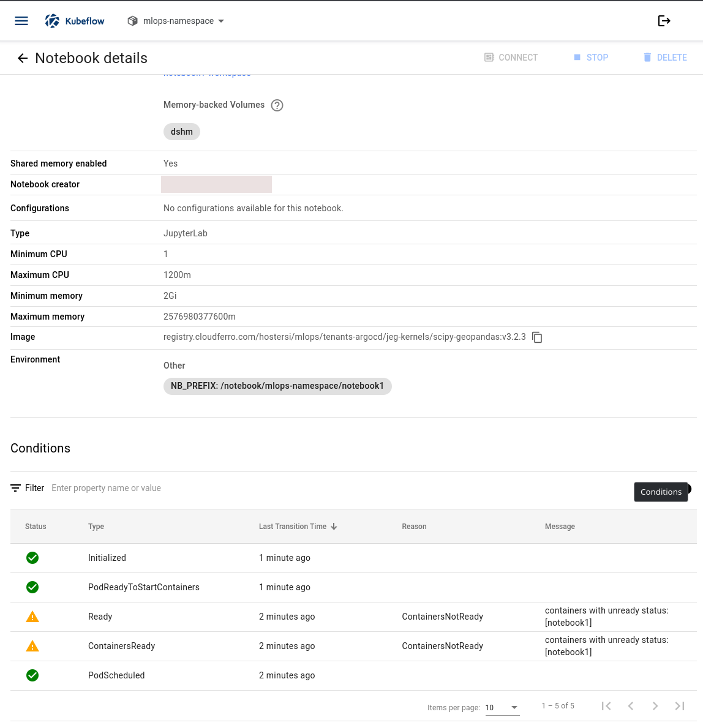Select the JupyterLab type value
This screenshot has height=728, width=703.
click(x=186, y=233)
